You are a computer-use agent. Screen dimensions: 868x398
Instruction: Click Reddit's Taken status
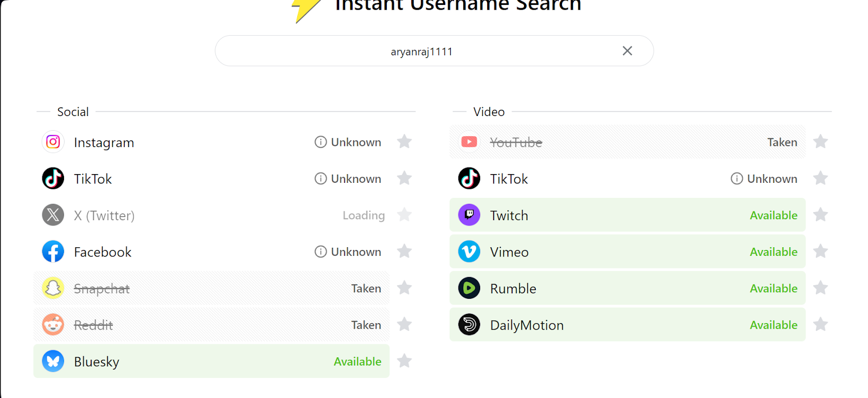366,325
